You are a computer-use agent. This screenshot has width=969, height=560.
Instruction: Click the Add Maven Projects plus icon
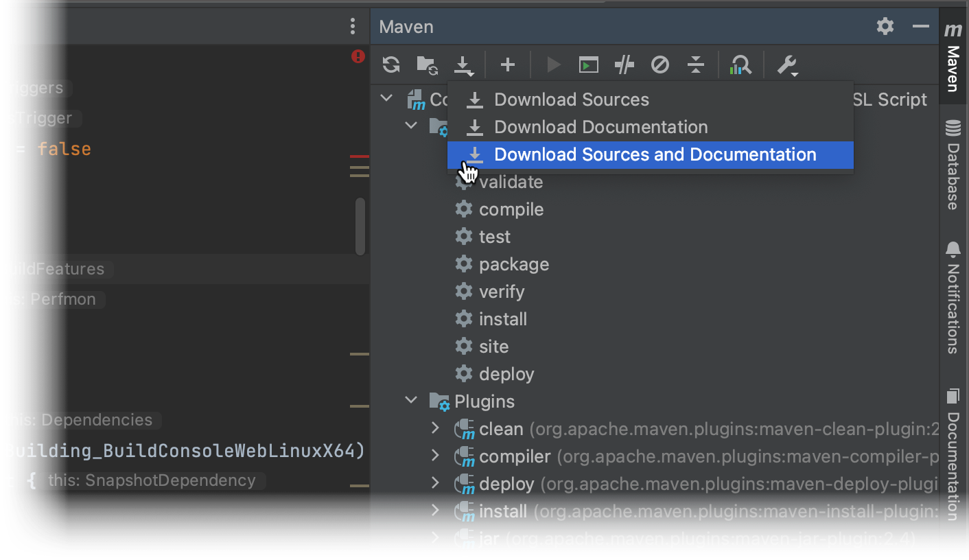pos(508,65)
